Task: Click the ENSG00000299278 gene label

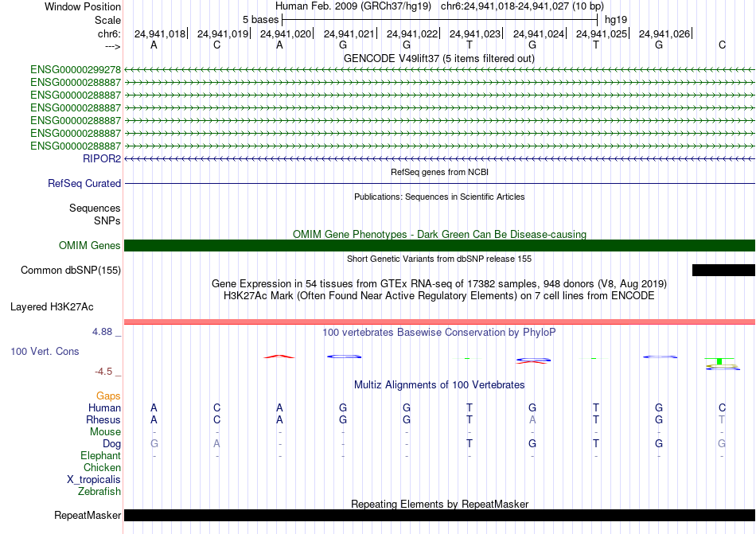Action: tap(76, 70)
